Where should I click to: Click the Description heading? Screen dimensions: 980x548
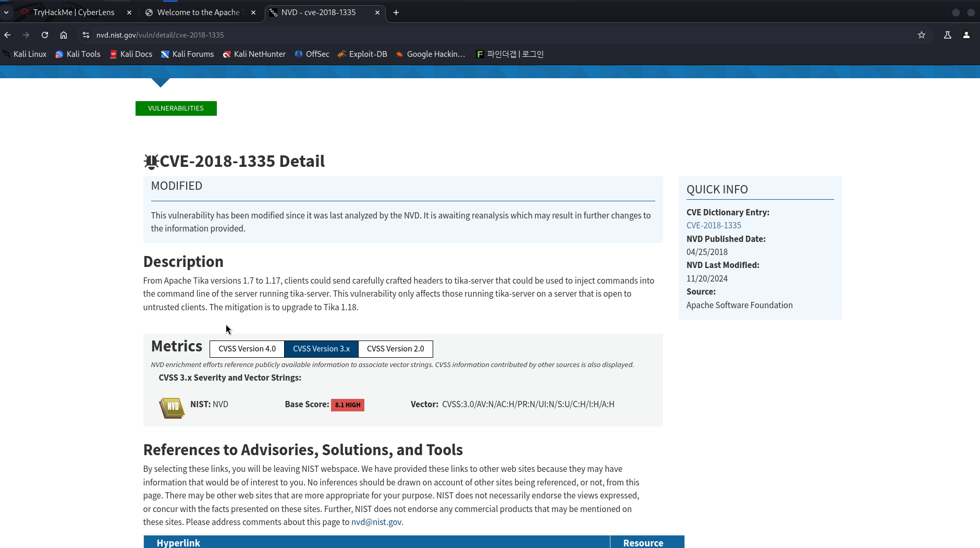pos(183,262)
